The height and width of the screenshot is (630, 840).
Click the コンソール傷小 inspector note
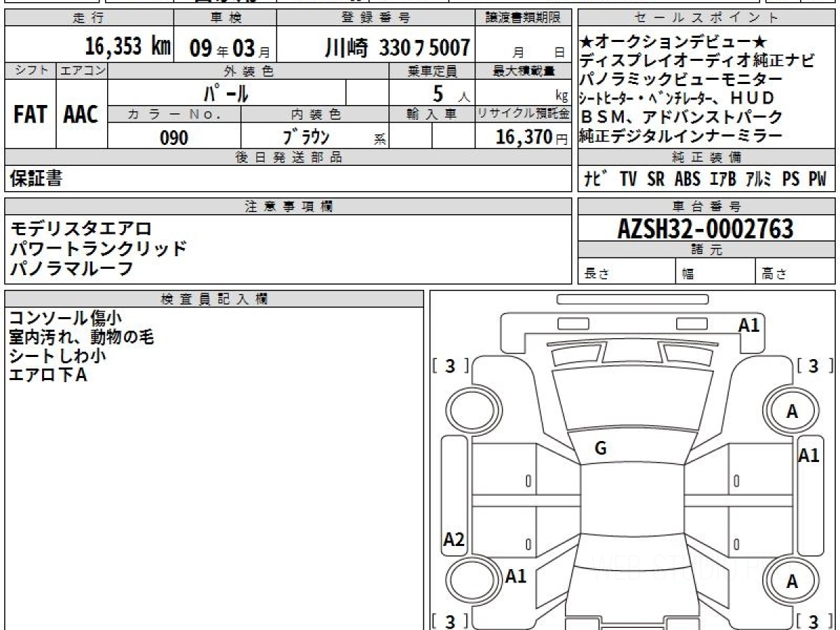(65, 318)
